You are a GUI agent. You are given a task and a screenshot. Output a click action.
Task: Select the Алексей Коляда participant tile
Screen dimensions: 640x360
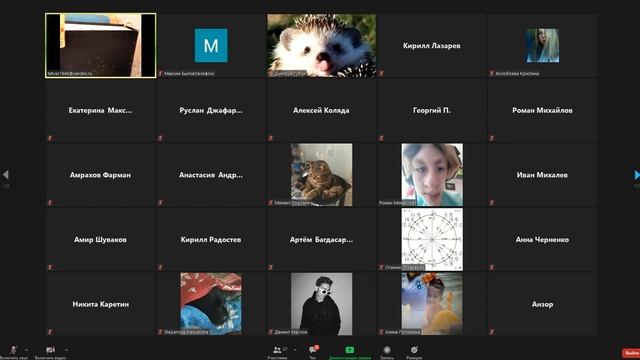point(322,110)
